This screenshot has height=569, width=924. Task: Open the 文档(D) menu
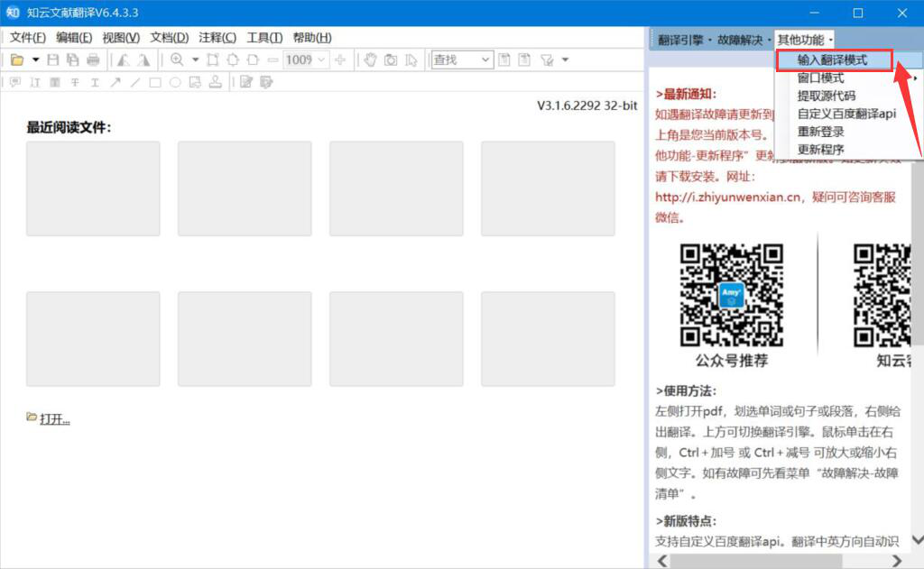point(169,38)
